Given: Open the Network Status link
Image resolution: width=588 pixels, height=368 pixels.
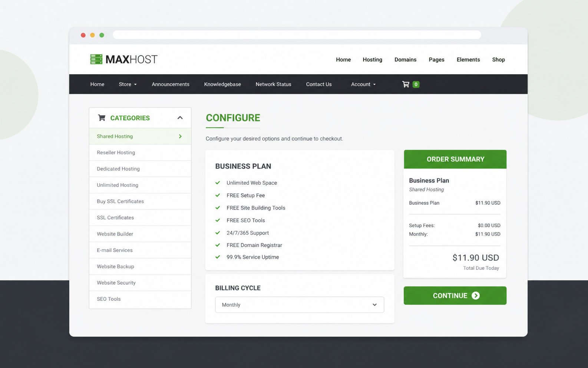Looking at the screenshot, I should (x=273, y=84).
